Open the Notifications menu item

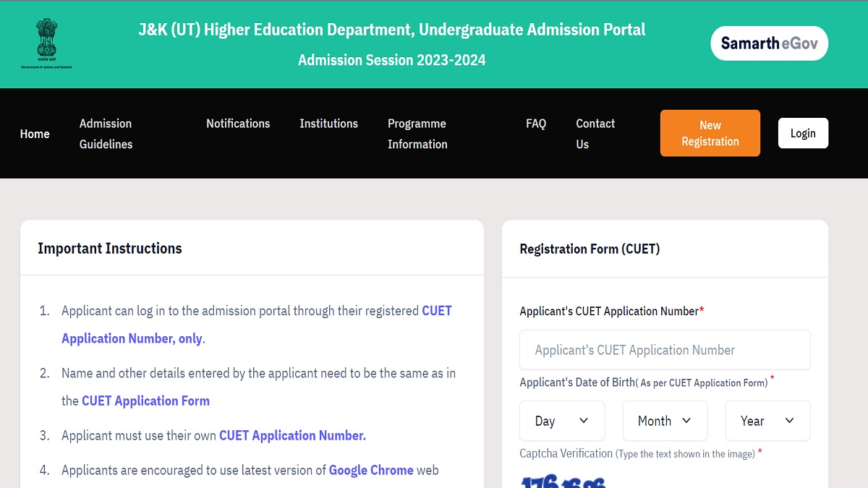point(238,124)
